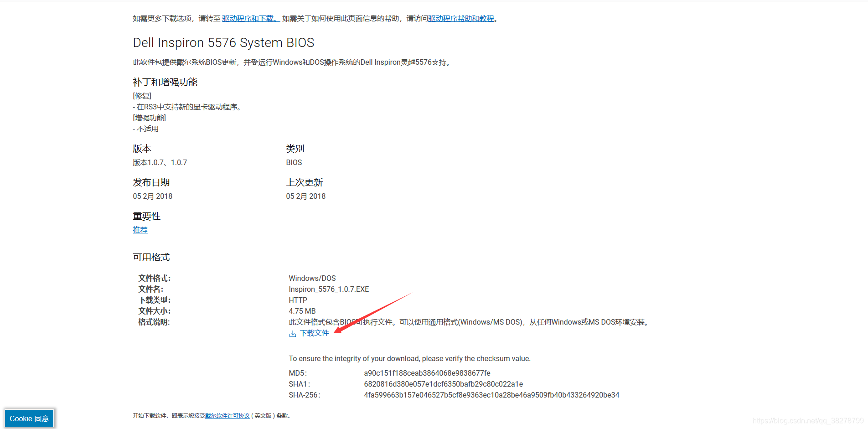Click the checksum integrity notice text
868x429 pixels.
409,359
